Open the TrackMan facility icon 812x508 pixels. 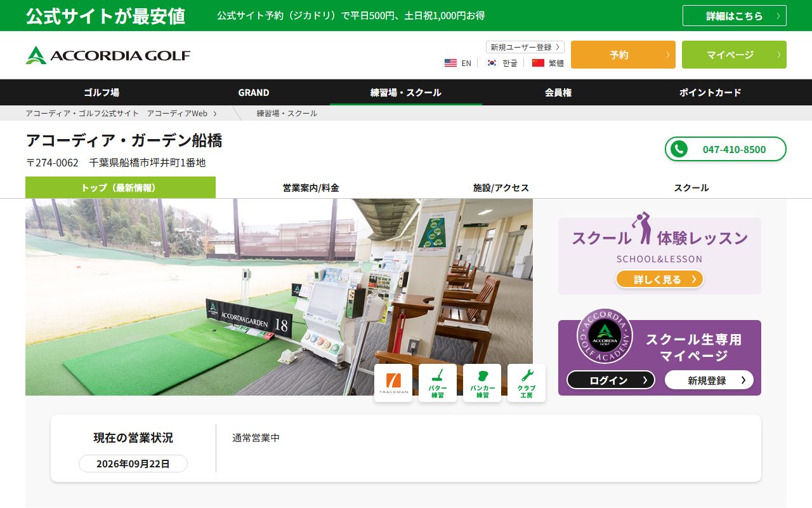point(393,383)
